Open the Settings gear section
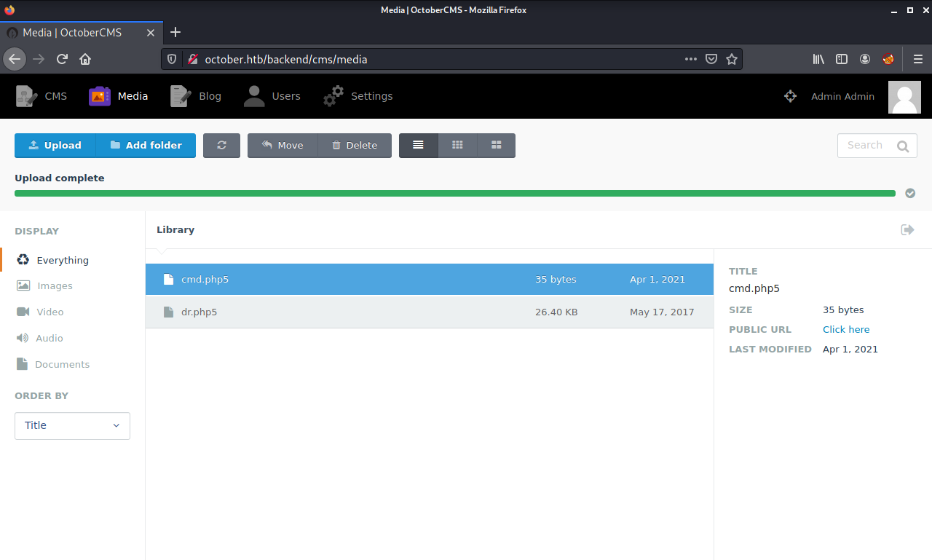The height and width of the screenshot is (560, 932). pos(358,95)
